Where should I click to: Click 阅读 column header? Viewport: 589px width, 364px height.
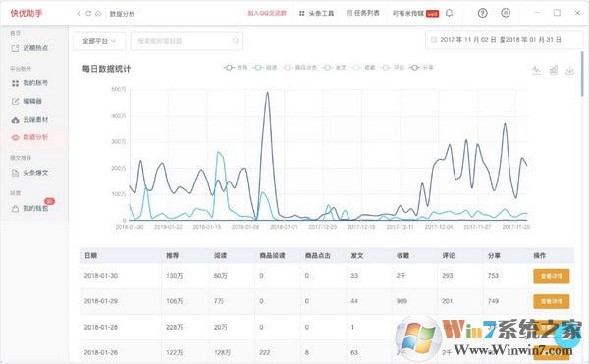tap(220, 255)
